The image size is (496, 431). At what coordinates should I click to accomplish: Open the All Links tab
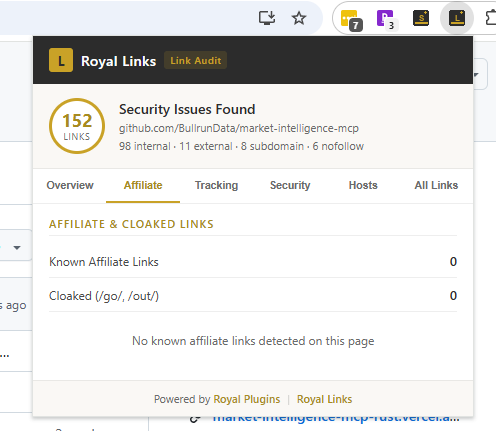coord(436,185)
